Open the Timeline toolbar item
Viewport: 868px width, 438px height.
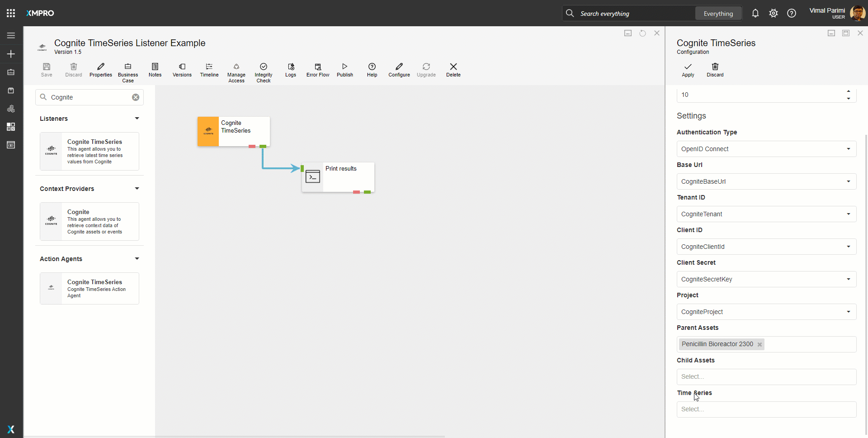point(209,70)
